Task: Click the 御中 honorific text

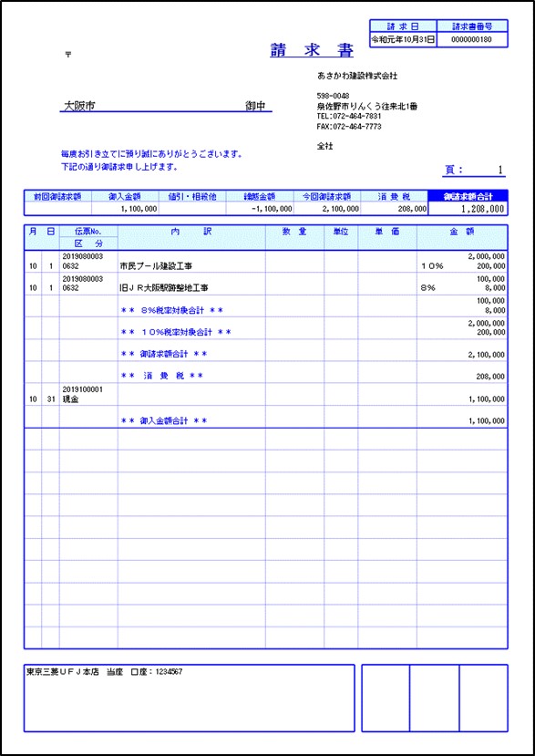Action: (255, 106)
